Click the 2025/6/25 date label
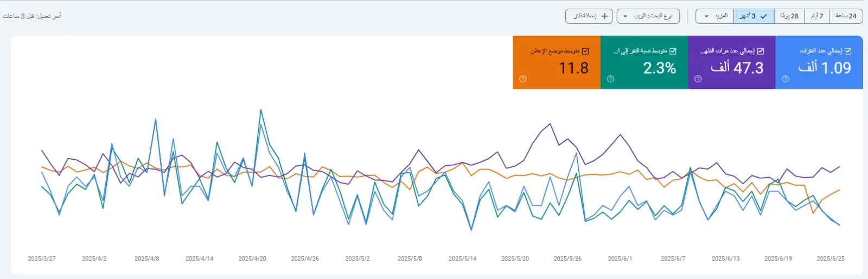This screenshot has width=868, height=279. (x=831, y=258)
